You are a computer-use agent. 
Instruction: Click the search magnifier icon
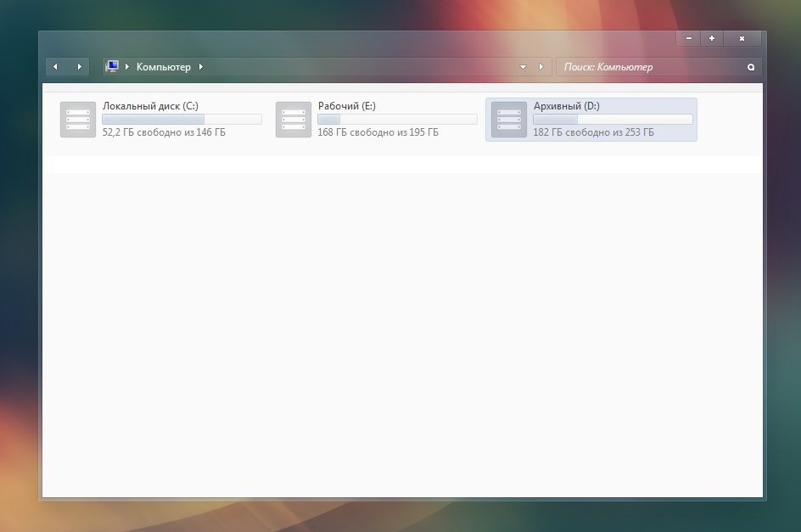751,67
